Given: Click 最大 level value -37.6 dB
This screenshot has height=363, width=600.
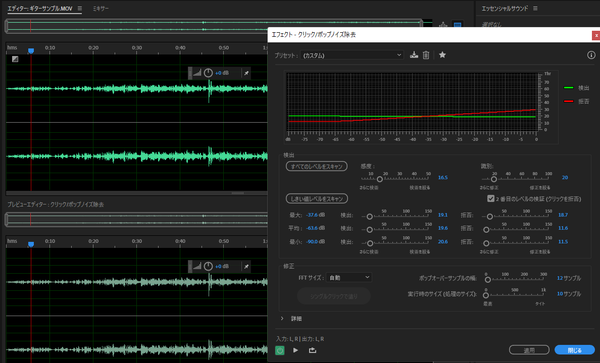Looking at the screenshot, I should 316,215.
